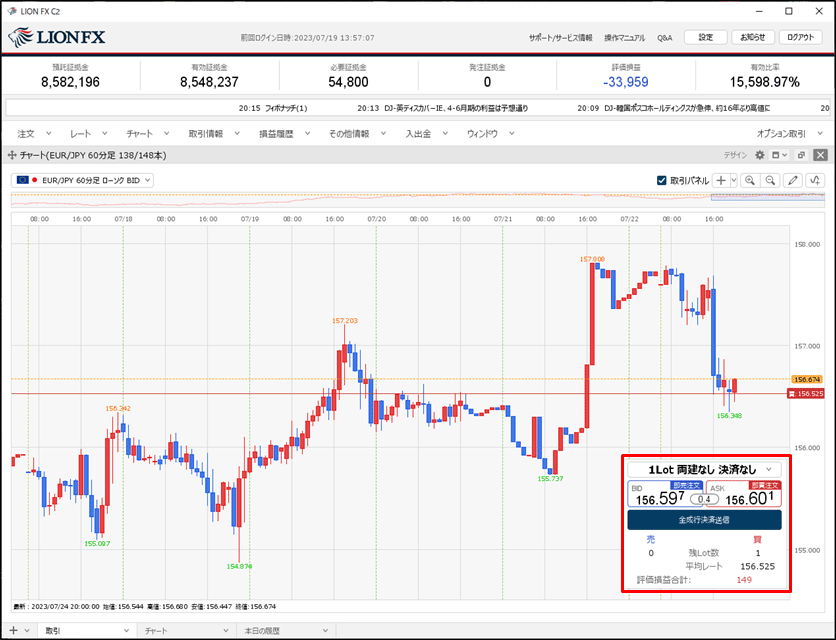Click the 20:15 フィボナッチ(1) news headline

(x=273, y=108)
